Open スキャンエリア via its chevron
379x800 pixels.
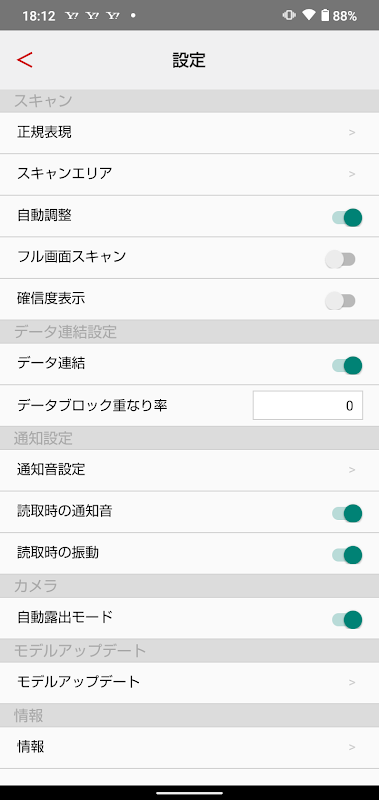coord(352,174)
